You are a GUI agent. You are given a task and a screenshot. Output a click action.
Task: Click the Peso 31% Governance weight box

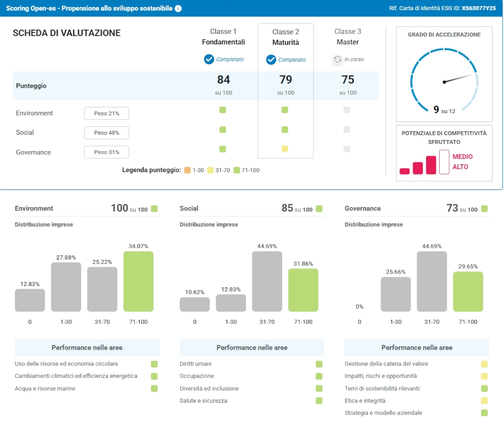click(x=106, y=152)
